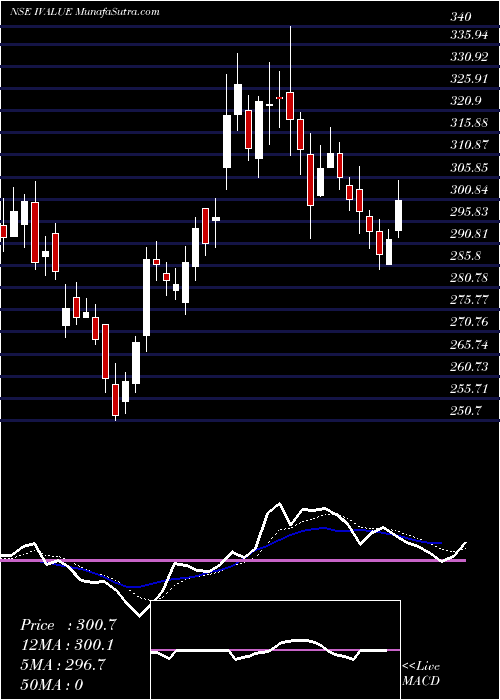The image size is (500, 700).
Task: Click the 260.73 price axis label
Action: click(469, 367)
